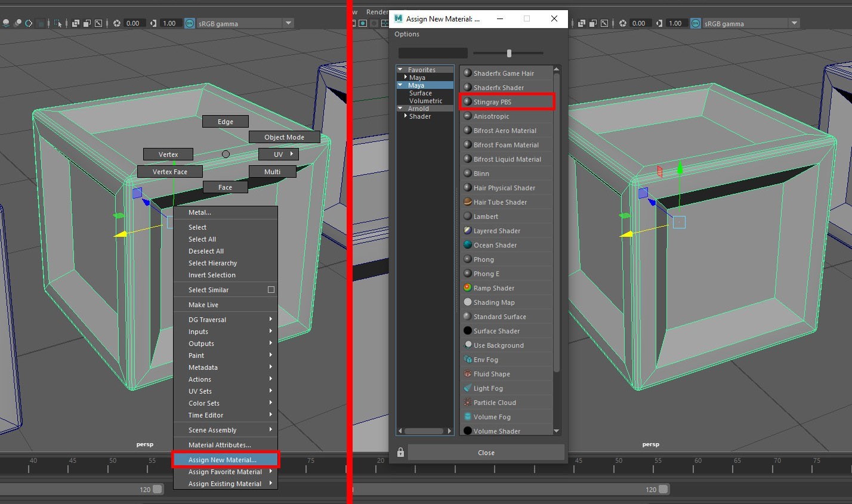Viewport: 852px width, 504px height.
Task: Click Hair Tube Shader icon
Action: pyautogui.click(x=468, y=202)
